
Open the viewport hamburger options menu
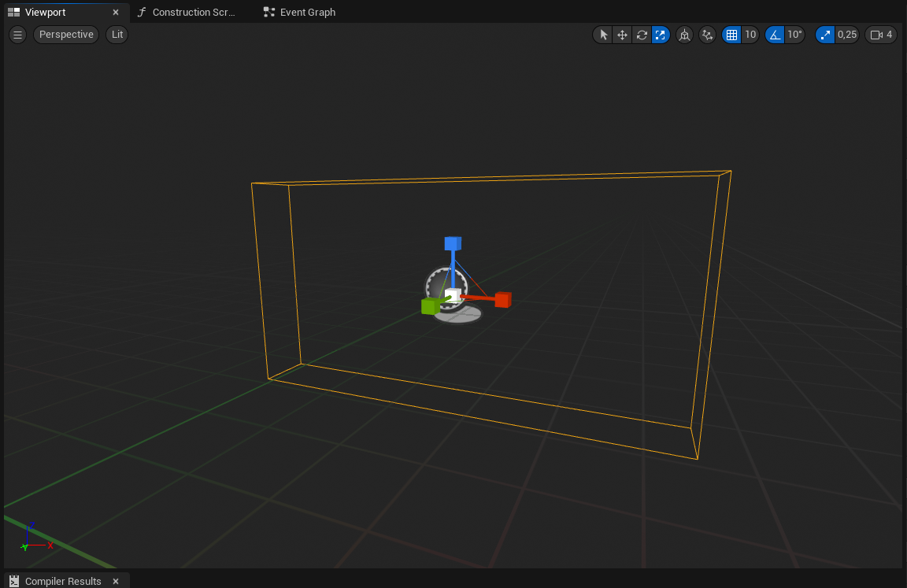(17, 35)
